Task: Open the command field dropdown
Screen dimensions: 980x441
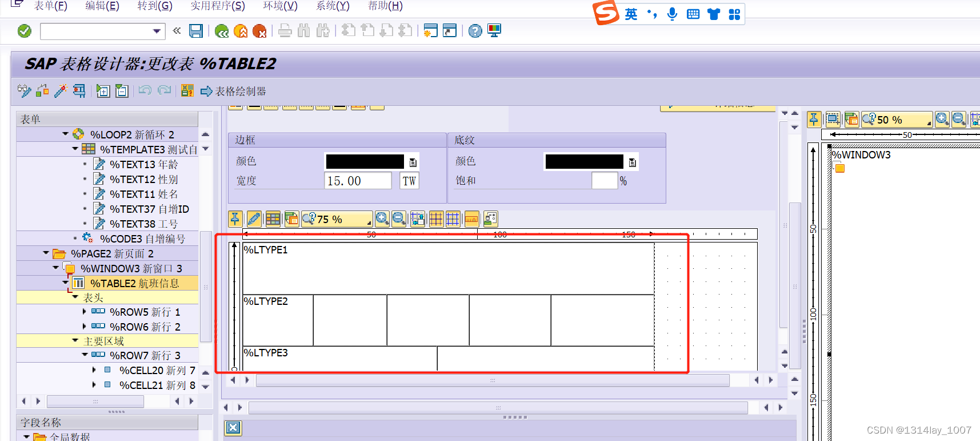Action: coord(157,31)
